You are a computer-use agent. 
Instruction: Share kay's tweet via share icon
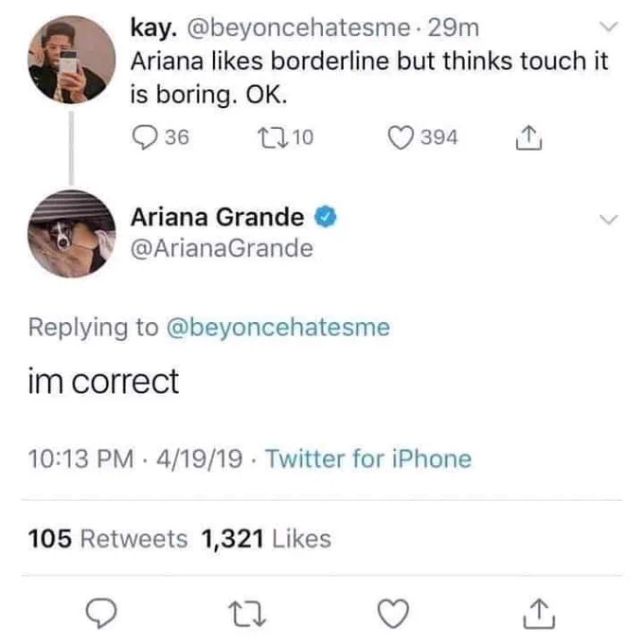528,137
